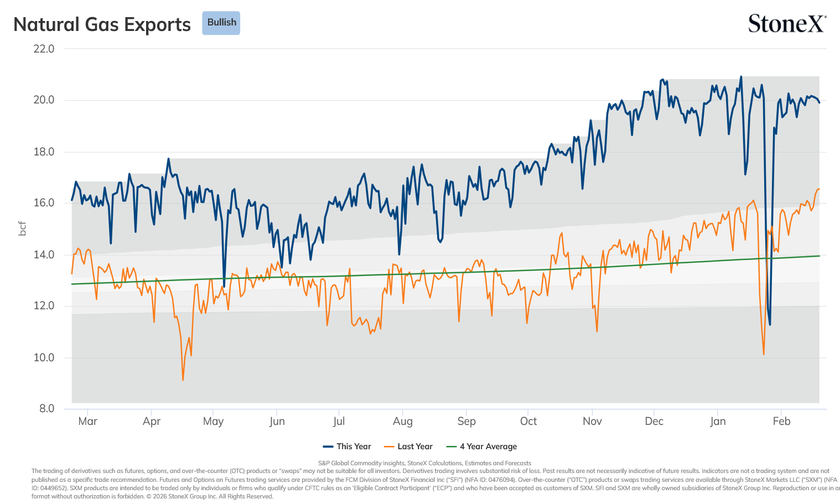The height and width of the screenshot is (504, 840).
Task: Toggle 4 Year Average legend entry
Action: (x=481, y=446)
